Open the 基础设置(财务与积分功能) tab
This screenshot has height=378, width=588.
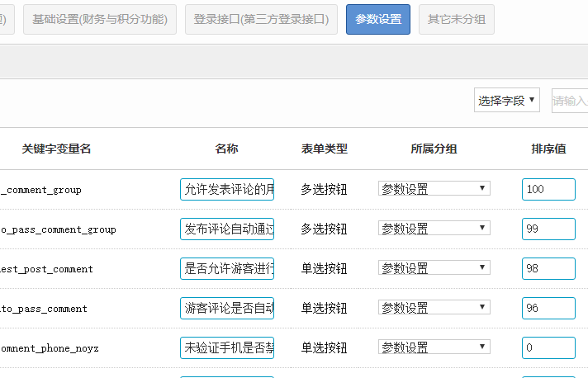click(x=100, y=19)
